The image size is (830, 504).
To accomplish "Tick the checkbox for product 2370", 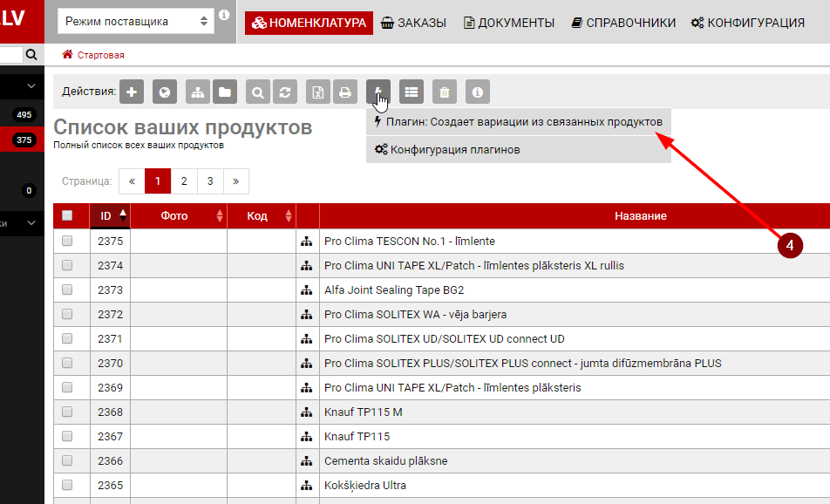I will click(67, 363).
